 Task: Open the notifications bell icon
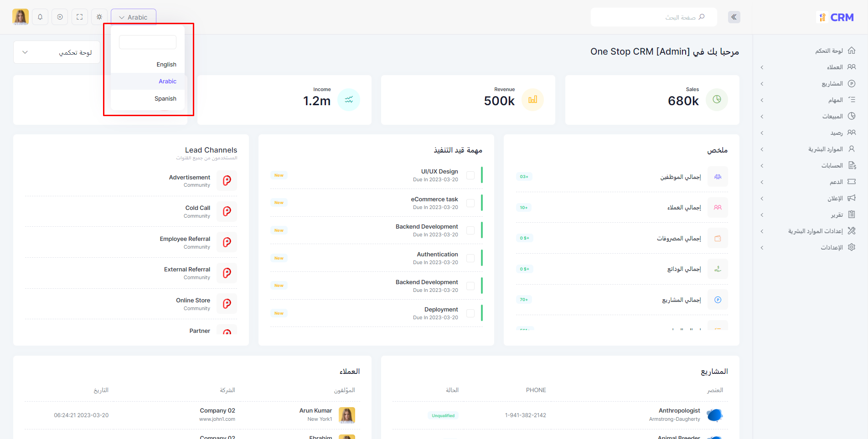(40, 17)
